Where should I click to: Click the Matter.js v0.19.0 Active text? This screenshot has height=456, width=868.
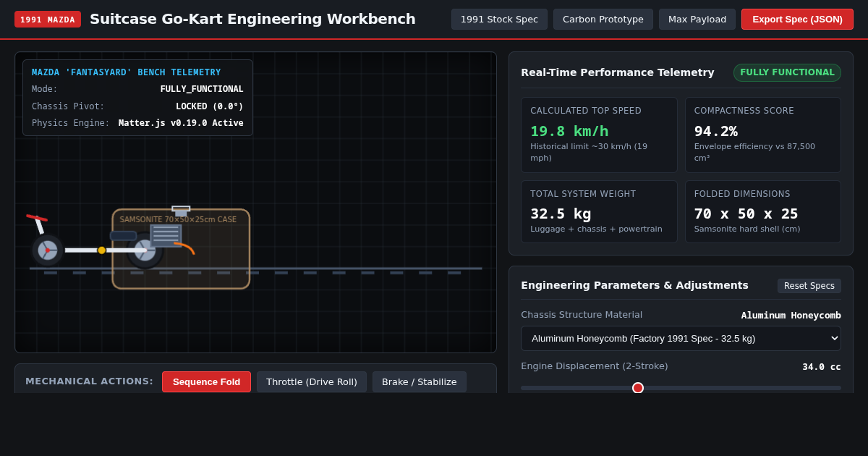tap(181, 123)
